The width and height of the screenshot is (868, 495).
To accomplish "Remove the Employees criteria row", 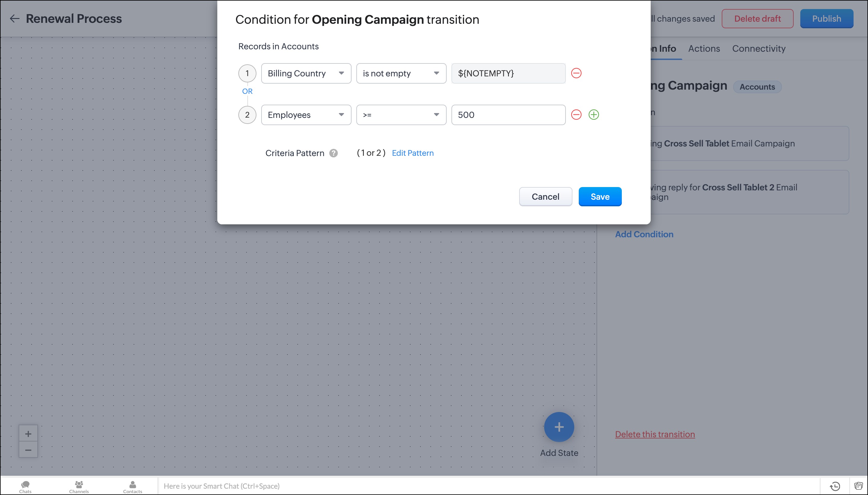I will point(576,115).
